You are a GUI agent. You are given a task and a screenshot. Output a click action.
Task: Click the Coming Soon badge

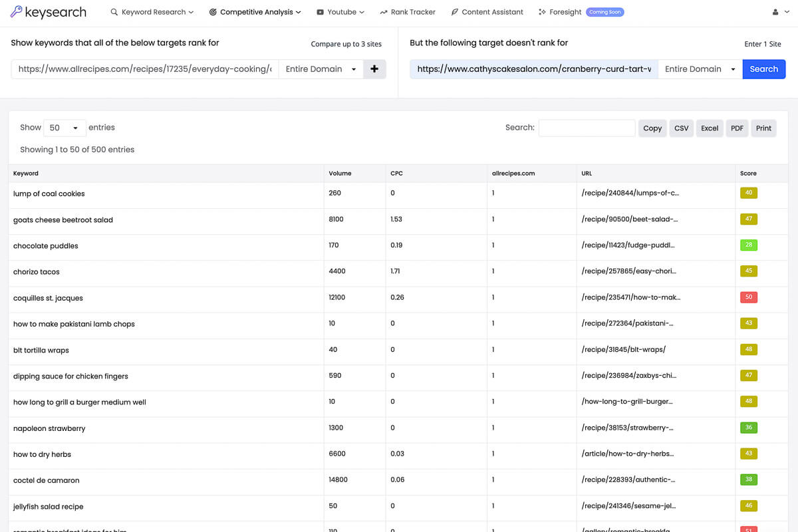[x=605, y=12]
